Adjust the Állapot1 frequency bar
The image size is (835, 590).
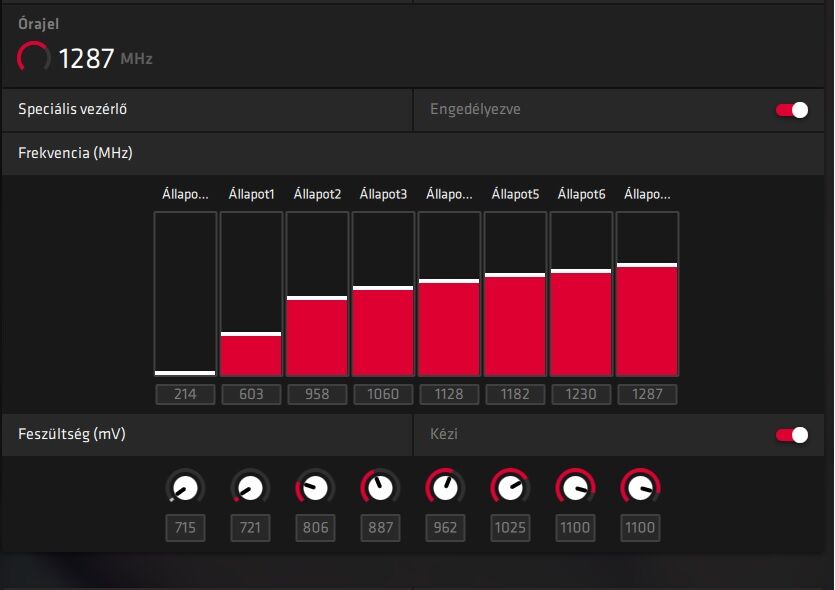click(251, 294)
